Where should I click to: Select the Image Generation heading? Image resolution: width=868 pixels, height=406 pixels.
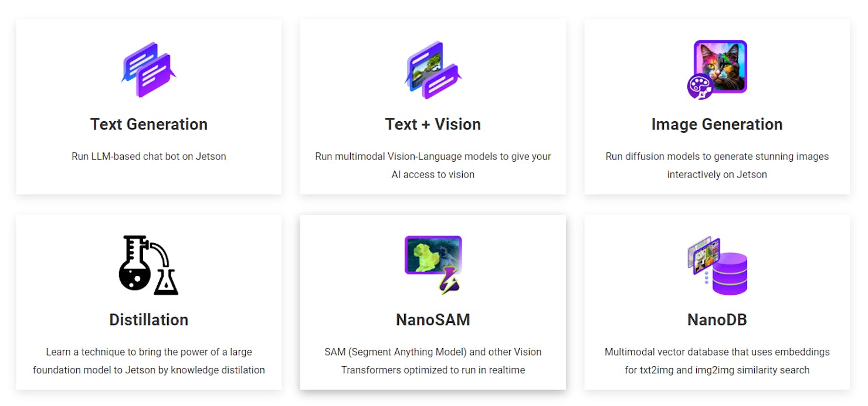717,124
